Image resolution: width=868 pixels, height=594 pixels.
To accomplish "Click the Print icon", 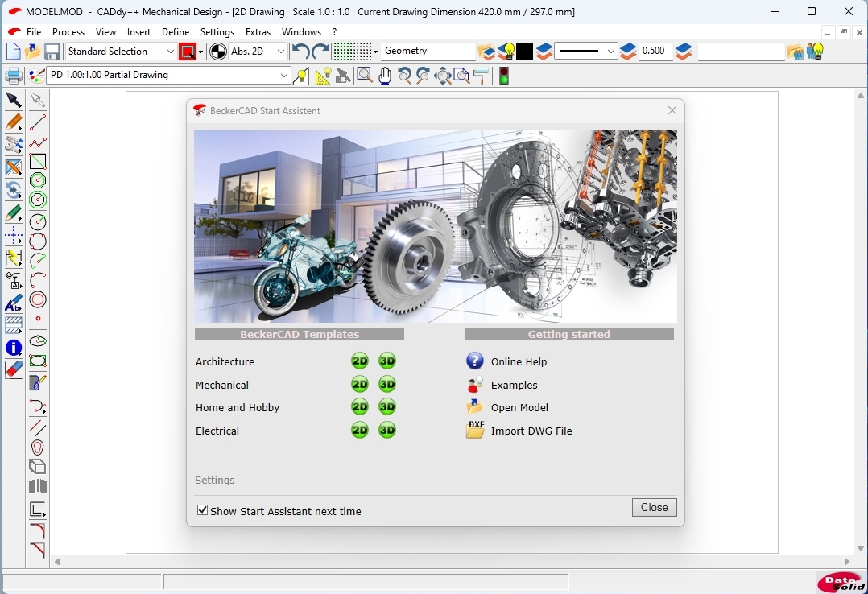I will point(13,76).
